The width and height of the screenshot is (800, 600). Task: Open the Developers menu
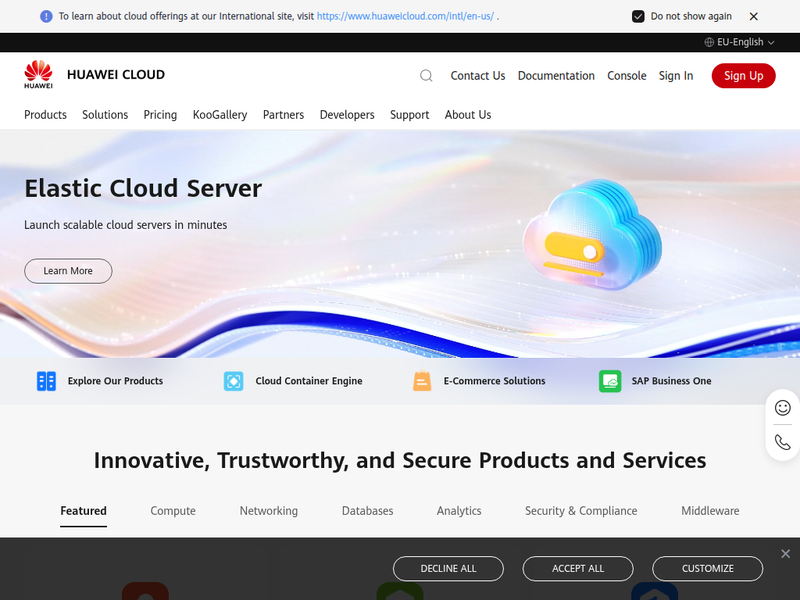click(347, 115)
